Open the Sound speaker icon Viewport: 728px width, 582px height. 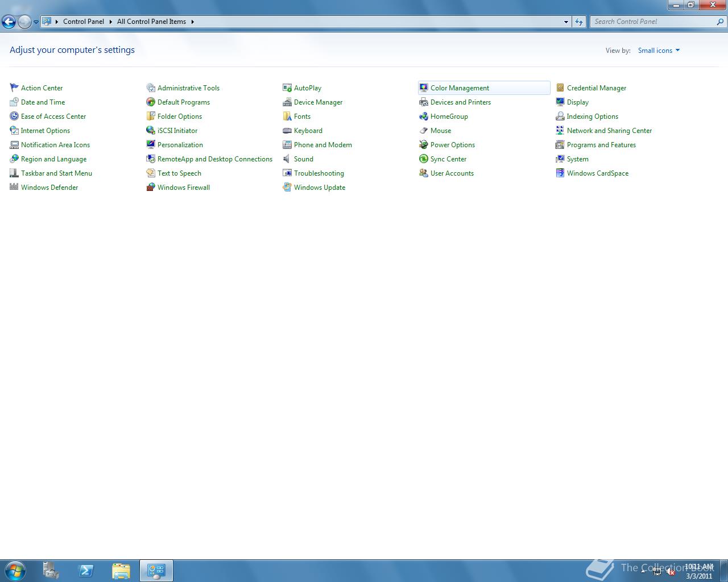287,159
